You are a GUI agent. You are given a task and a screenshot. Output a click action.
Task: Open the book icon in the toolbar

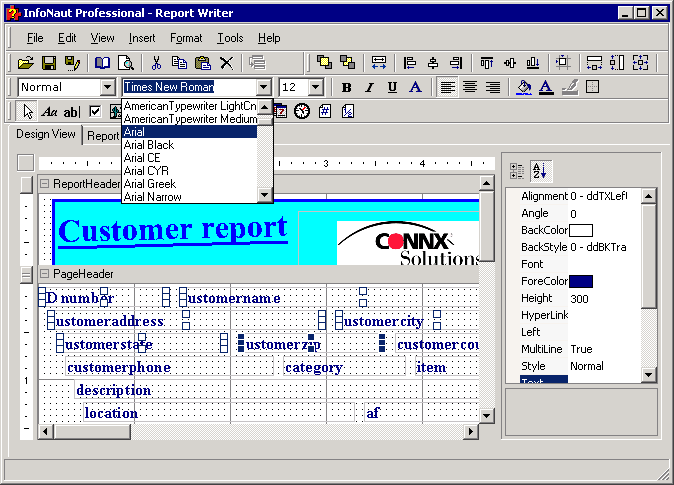point(102,63)
